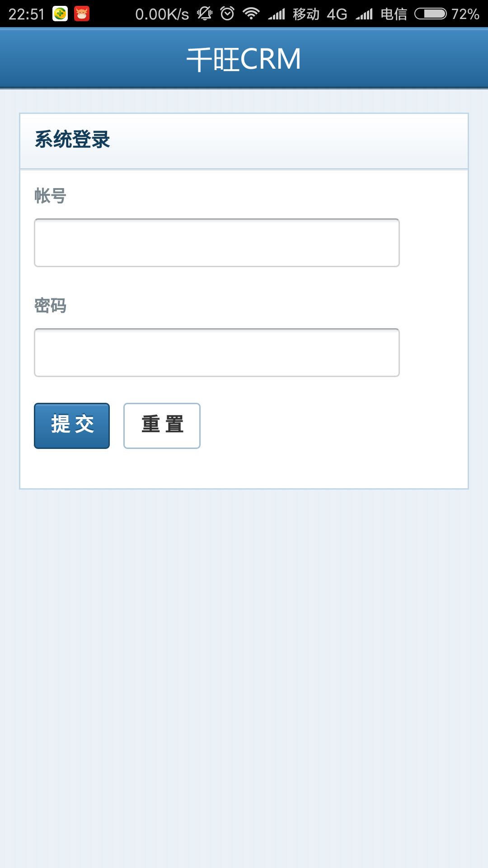Tap the 移动 4G signal bars icon
Screen dimensions: 488x868
[x=277, y=14]
